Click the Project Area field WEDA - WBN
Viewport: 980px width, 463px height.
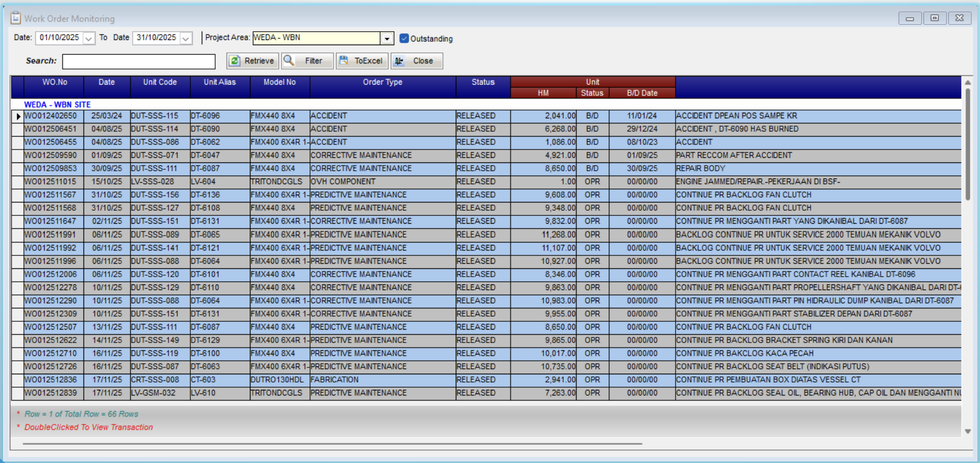coord(317,38)
